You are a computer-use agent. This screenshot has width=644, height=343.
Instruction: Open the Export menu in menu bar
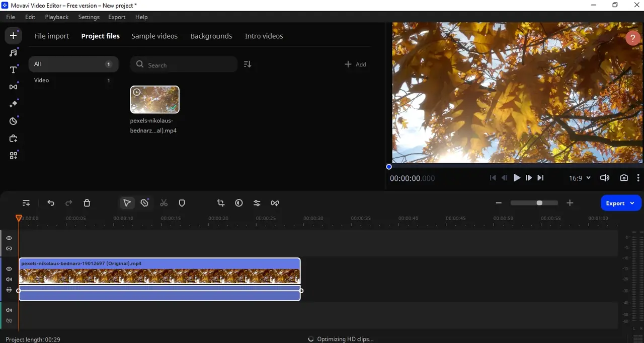coord(117,17)
